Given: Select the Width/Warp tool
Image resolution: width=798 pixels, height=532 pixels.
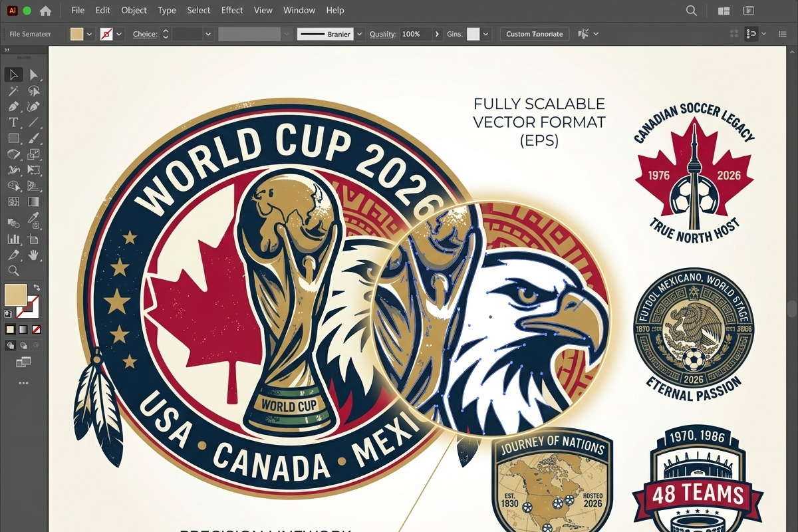Looking at the screenshot, I should click(13, 170).
